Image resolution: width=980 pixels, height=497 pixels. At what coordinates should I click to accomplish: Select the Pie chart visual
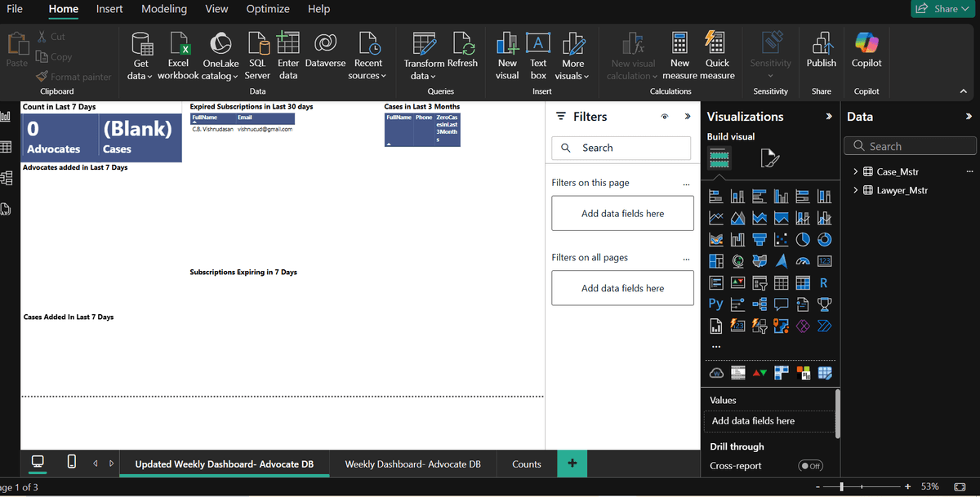click(x=802, y=237)
